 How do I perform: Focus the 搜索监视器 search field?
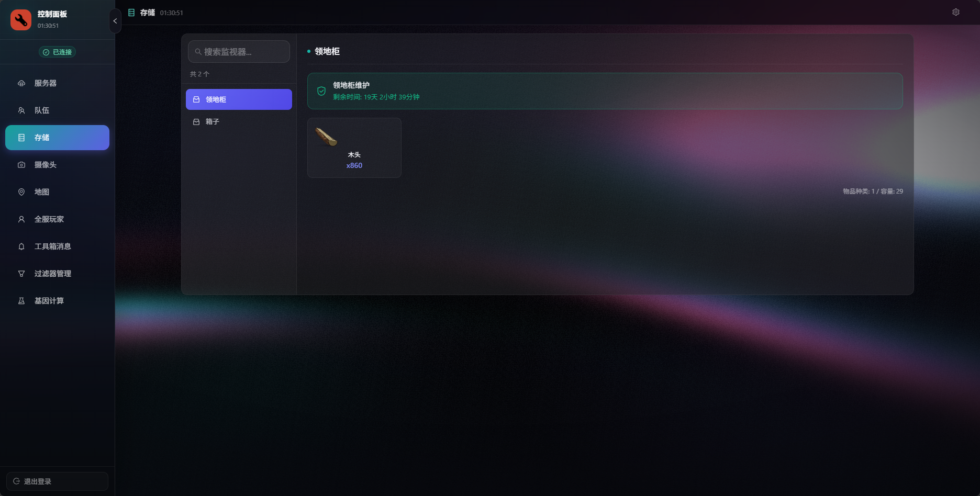[239, 52]
